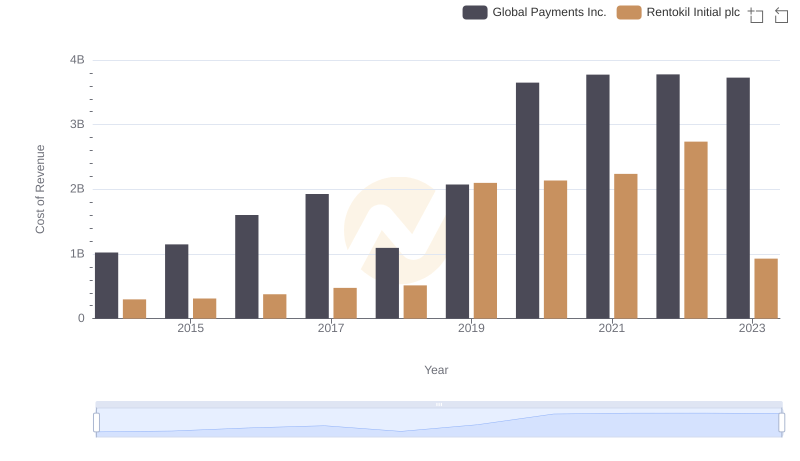Toggle the Global Payments Inc. legend swatch
The height and width of the screenshot is (461, 800).
pos(475,12)
